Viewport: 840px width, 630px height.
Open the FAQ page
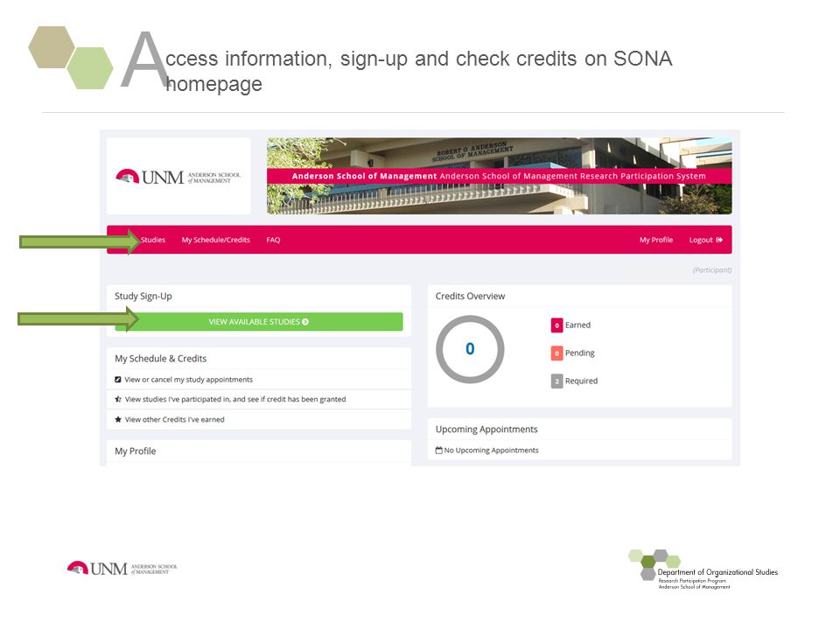point(273,240)
